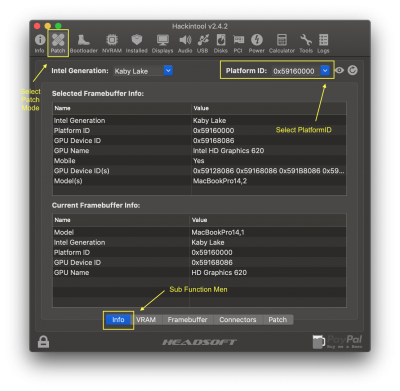Open the Tools wrench icon

point(306,43)
